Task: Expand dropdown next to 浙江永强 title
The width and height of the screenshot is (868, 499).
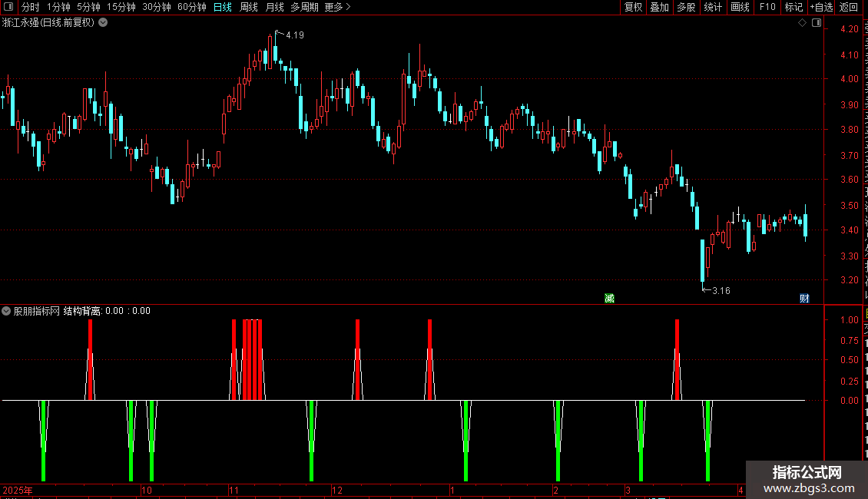Action: coord(103,23)
